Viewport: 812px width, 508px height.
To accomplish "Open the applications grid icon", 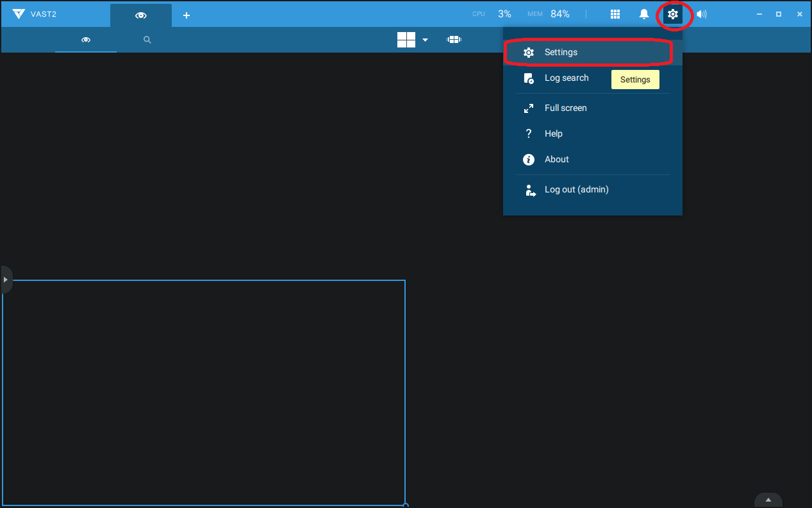I will (615, 14).
